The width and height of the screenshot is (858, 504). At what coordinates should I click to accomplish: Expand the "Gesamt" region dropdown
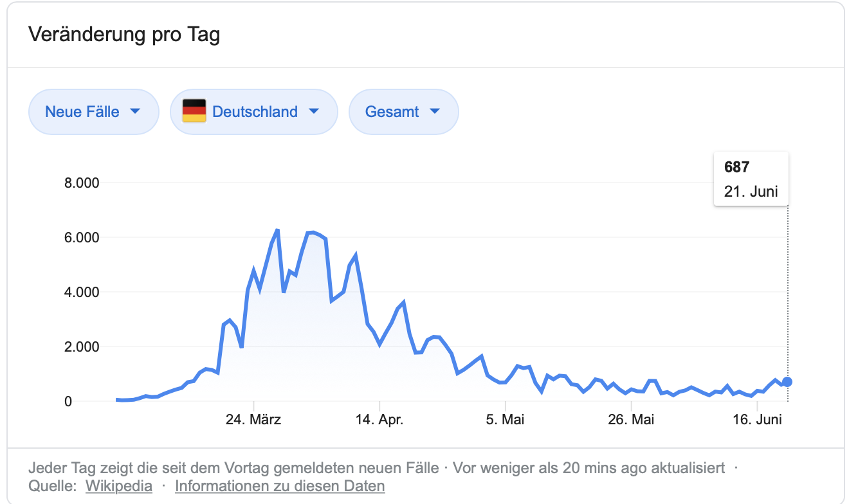pos(403,112)
